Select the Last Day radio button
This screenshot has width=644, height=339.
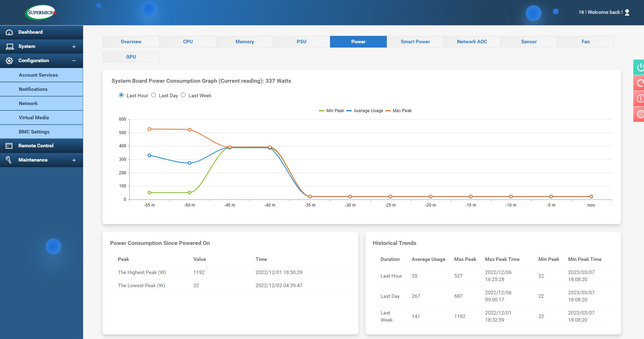tap(154, 95)
